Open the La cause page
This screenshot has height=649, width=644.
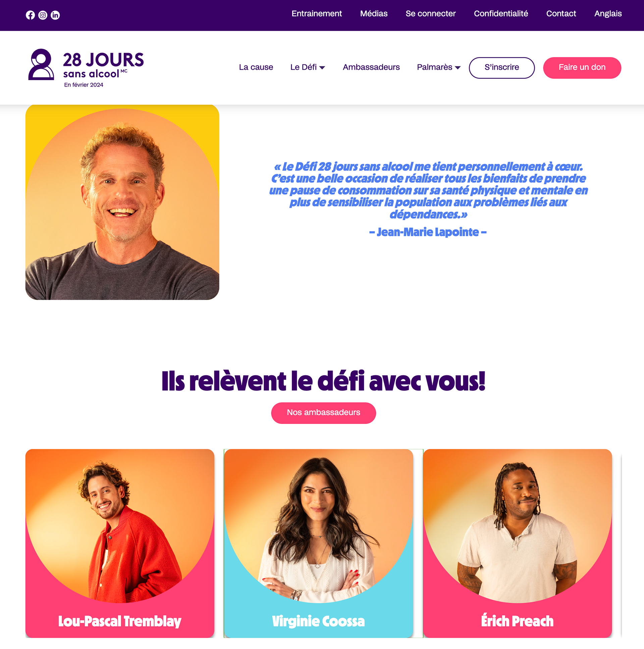[256, 67]
